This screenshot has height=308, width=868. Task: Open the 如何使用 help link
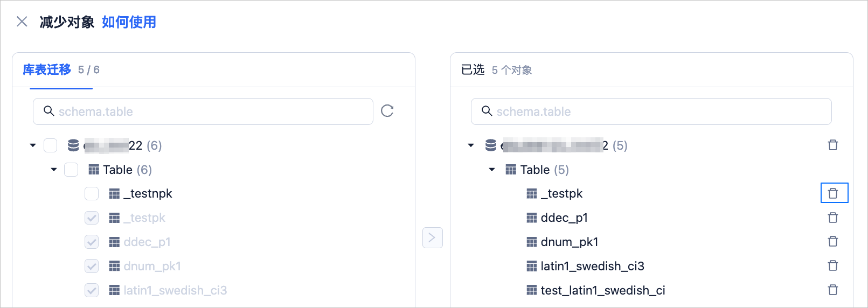pos(129,22)
